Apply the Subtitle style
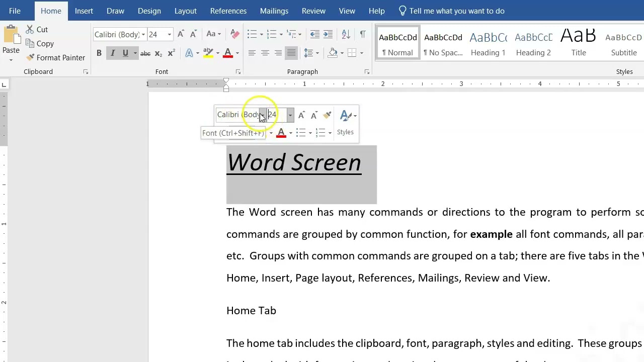The height and width of the screenshot is (362, 644). 624,43
